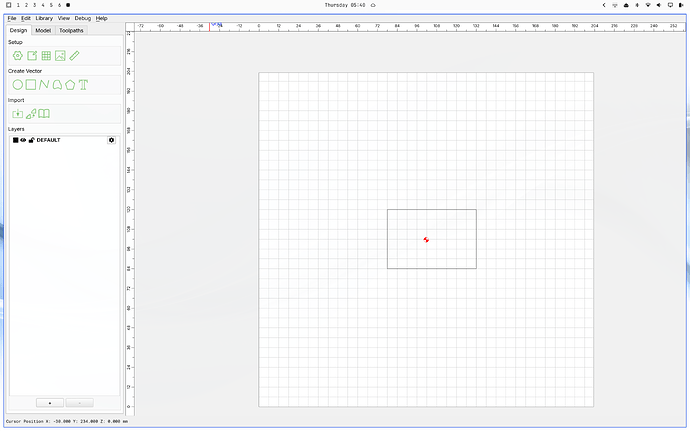Select the curve shape vector tool
This screenshot has width=690, height=431.
pos(57,85)
